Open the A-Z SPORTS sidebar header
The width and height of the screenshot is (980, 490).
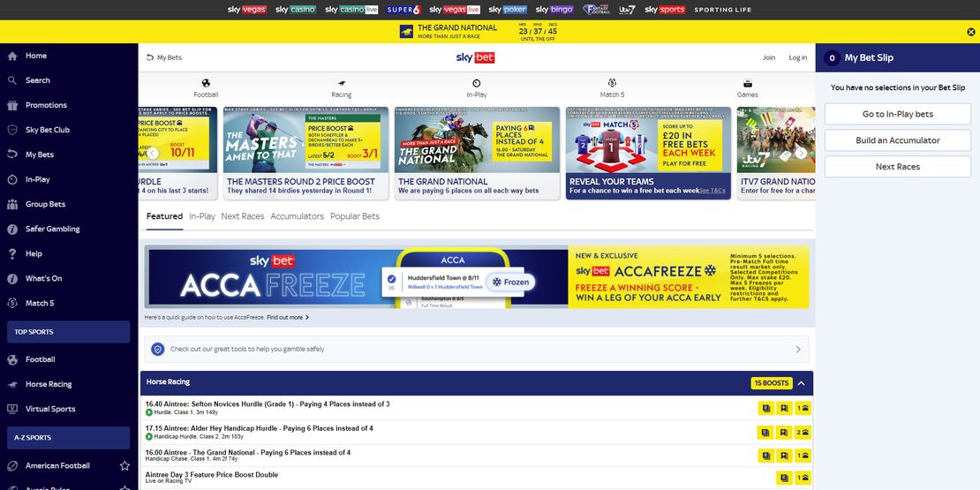click(x=68, y=438)
